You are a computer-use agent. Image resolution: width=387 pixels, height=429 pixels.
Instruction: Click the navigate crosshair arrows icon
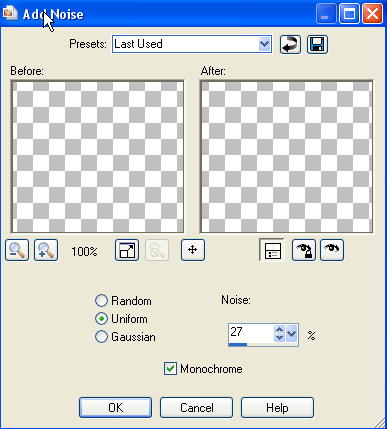pos(193,250)
